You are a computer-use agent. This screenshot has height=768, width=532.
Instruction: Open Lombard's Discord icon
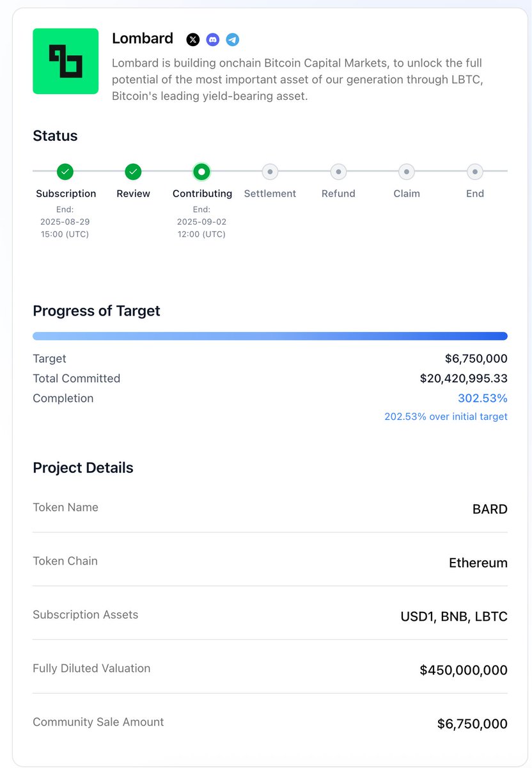coord(213,40)
